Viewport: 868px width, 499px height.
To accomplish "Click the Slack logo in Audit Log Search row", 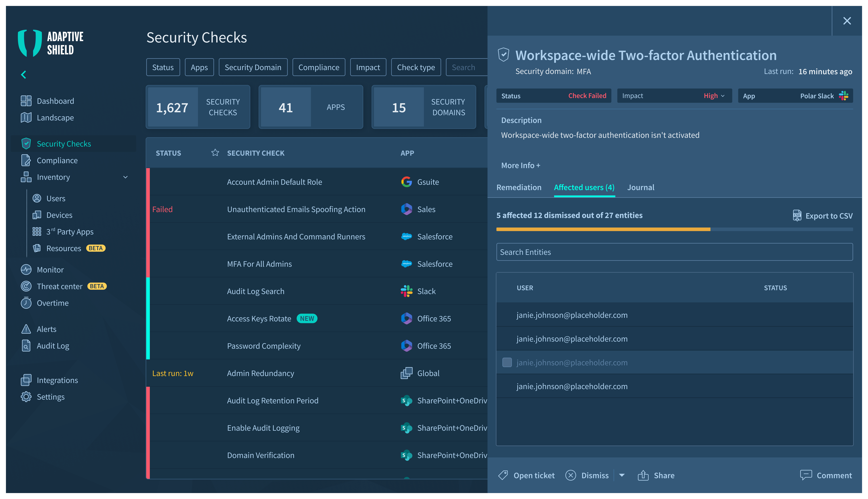I will point(407,291).
